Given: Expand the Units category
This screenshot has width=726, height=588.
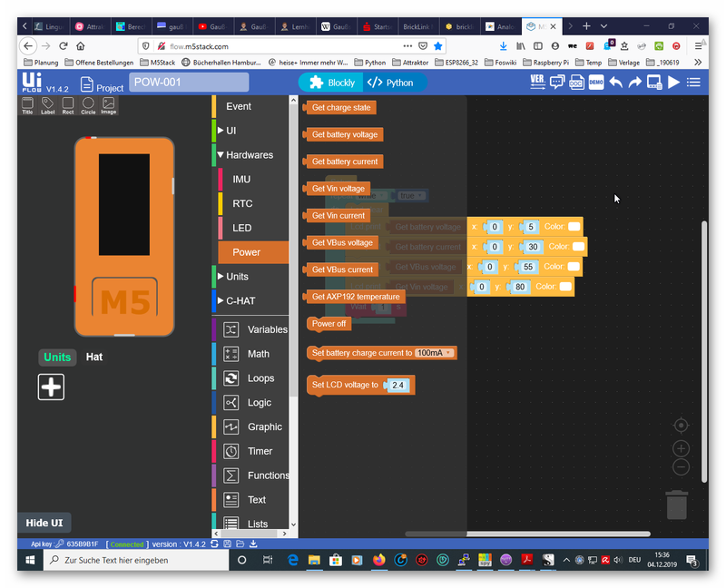Looking at the screenshot, I should click(x=237, y=277).
